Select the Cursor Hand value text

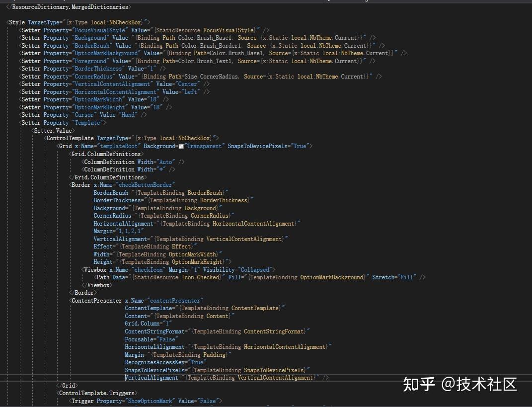coord(128,114)
